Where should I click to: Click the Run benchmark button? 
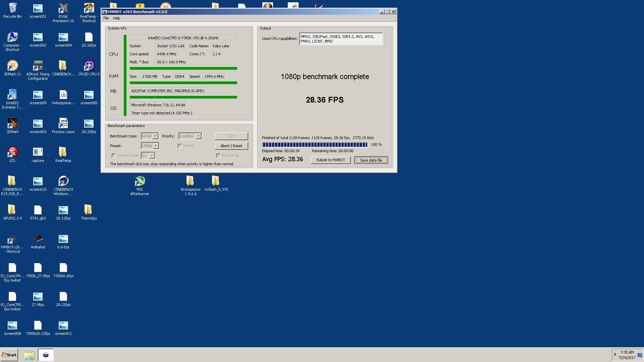coord(231,136)
